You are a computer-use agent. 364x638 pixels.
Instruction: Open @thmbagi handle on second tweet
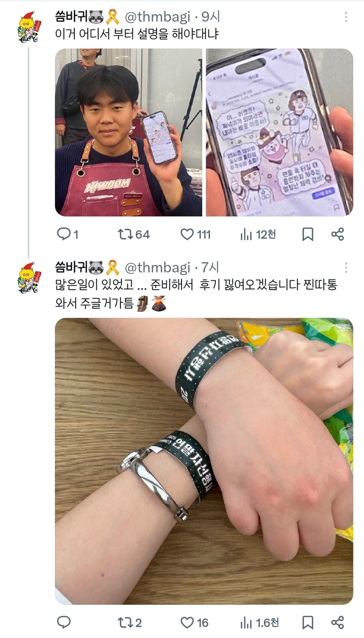coord(158,268)
